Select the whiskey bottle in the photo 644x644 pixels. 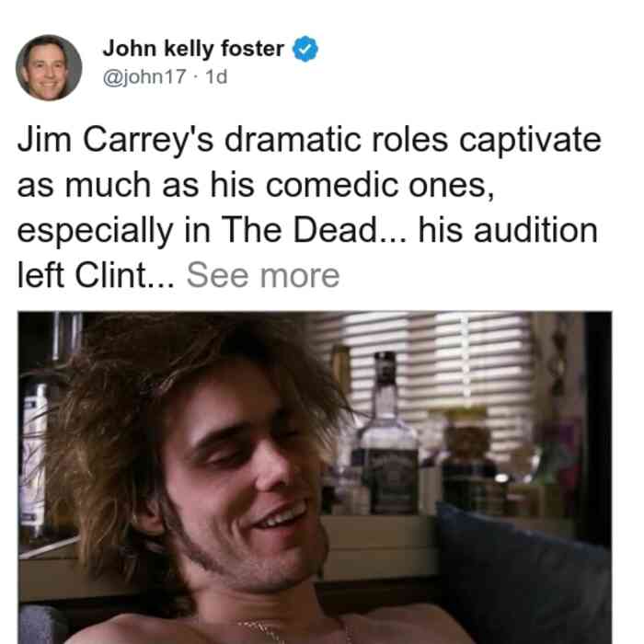point(387,435)
